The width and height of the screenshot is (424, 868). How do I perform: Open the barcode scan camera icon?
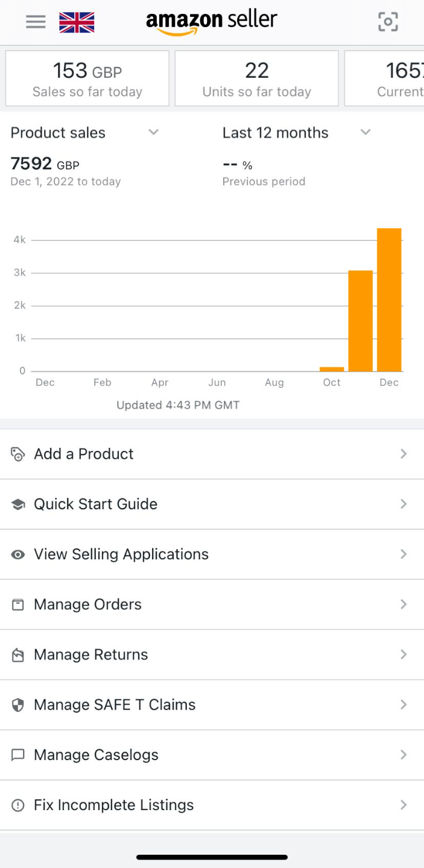(x=388, y=22)
